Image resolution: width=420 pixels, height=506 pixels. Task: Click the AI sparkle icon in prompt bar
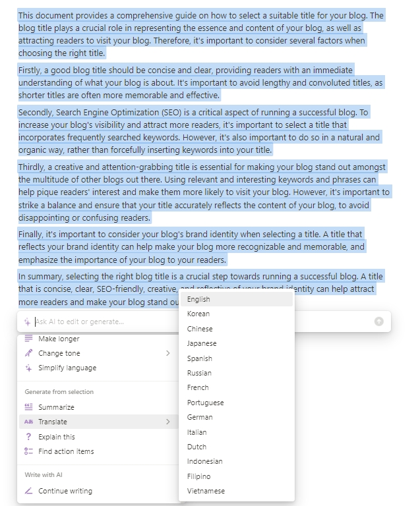28,322
